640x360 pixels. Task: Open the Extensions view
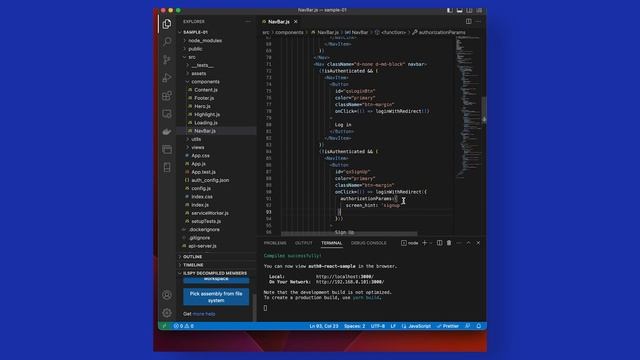[x=167, y=96]
